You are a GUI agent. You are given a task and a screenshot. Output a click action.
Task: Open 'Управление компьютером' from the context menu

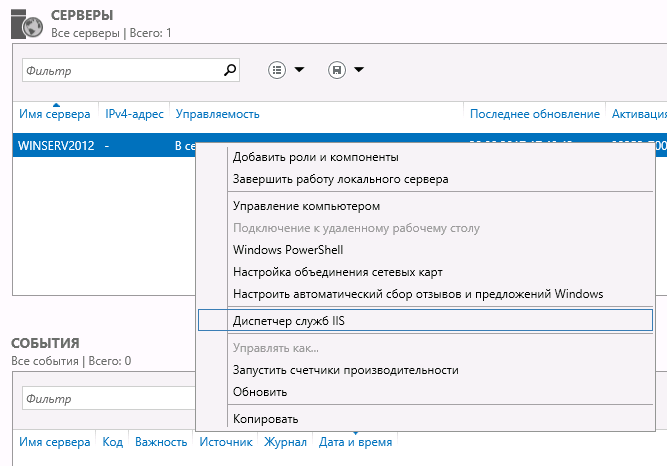click(x=306, y=206)
